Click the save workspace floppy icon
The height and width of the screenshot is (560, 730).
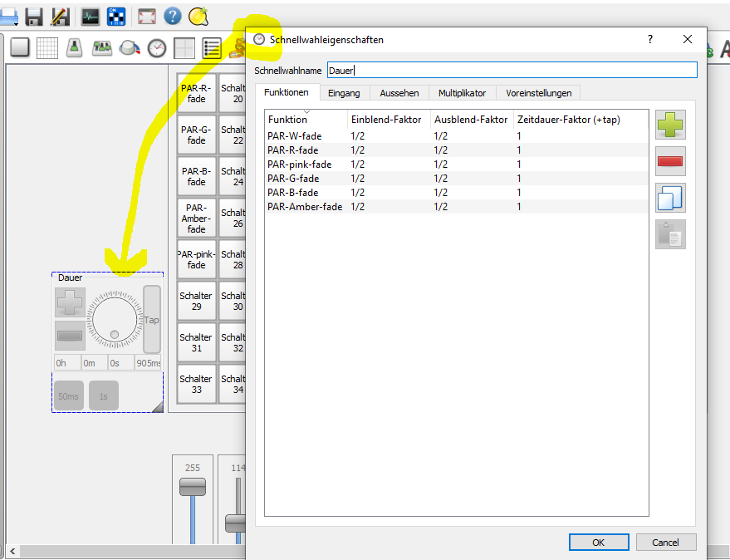tap(34, 16)
